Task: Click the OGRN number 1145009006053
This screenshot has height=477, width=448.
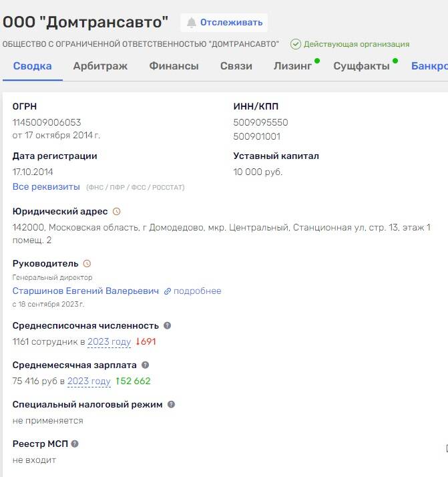Action: pyautogui.click(x=47, y=122)
